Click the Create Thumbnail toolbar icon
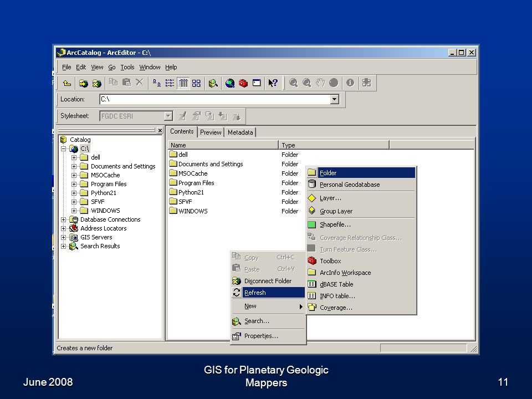Image resolution: width=532 pixels, height=399 pixels. click(x=366, y=83)
